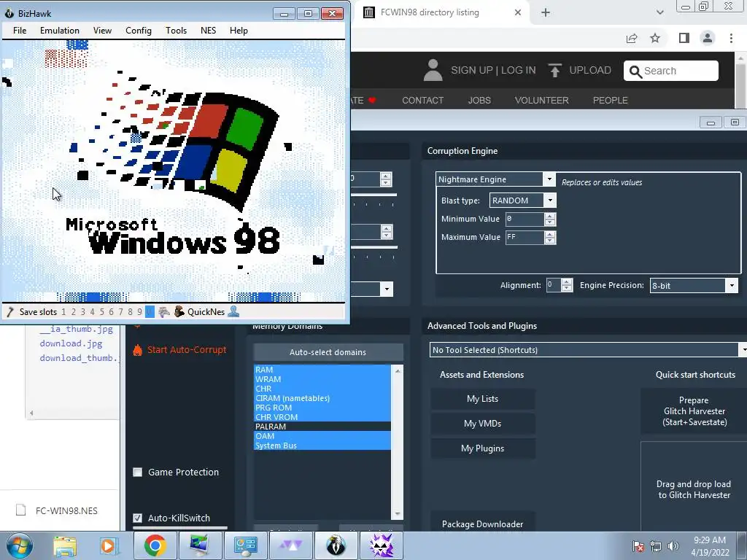Select highlighted save slot 0

[150, 312]
